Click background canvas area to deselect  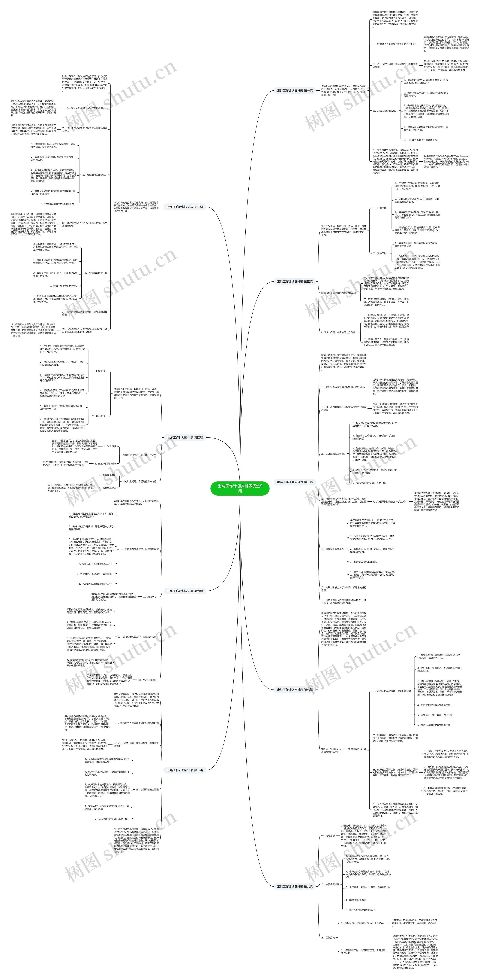point(31,31)
